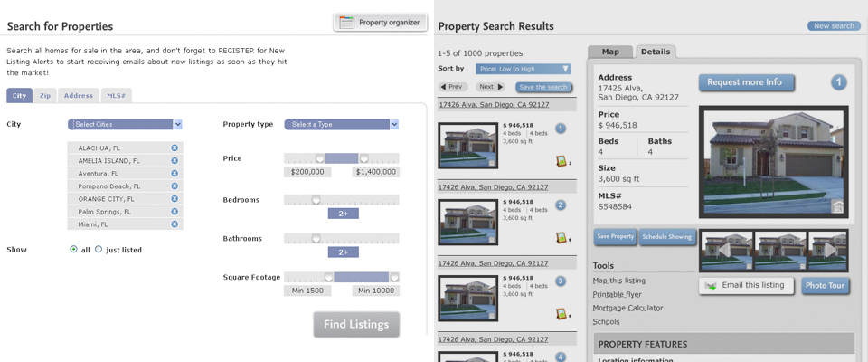Select the 'just listed' show option
This screenshot has width=868, height=362.
pos(99,250)
